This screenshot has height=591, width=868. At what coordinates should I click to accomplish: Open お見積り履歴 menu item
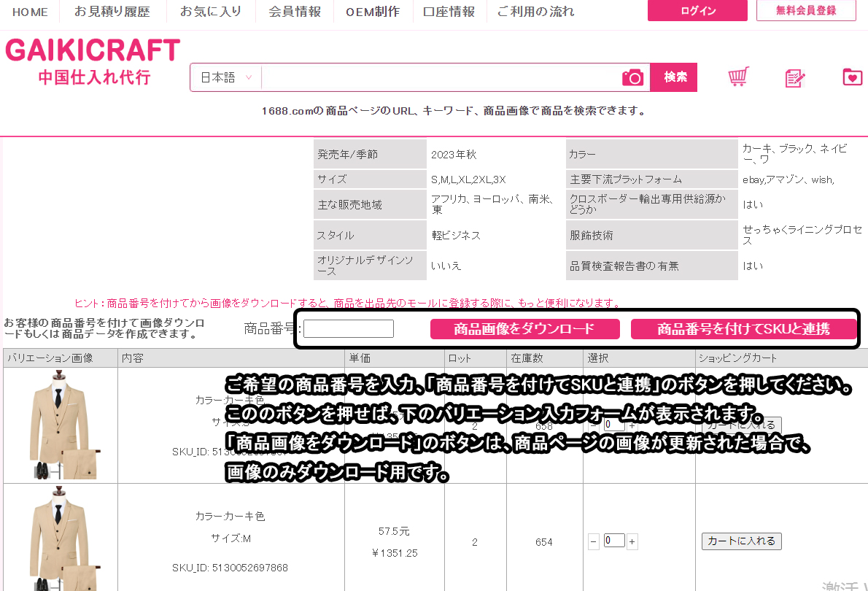(x=112, y=12)
